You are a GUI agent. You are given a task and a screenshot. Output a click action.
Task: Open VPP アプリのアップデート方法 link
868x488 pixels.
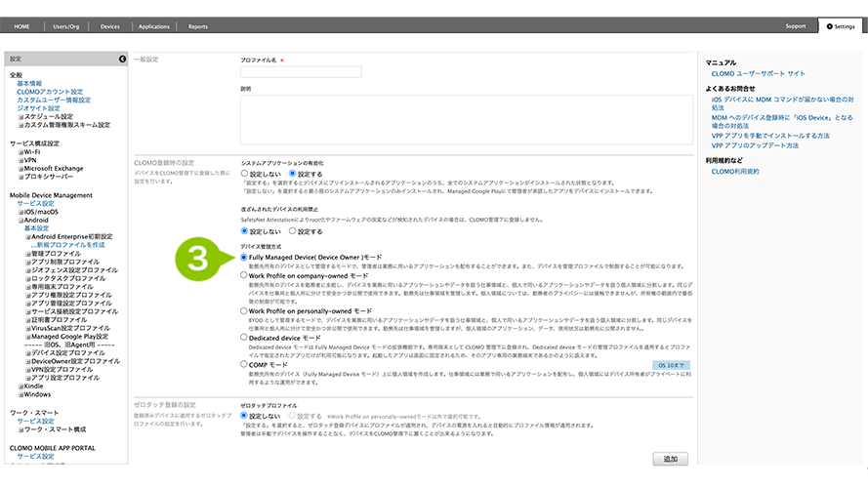pyautogui.click(x=755, y=145)
